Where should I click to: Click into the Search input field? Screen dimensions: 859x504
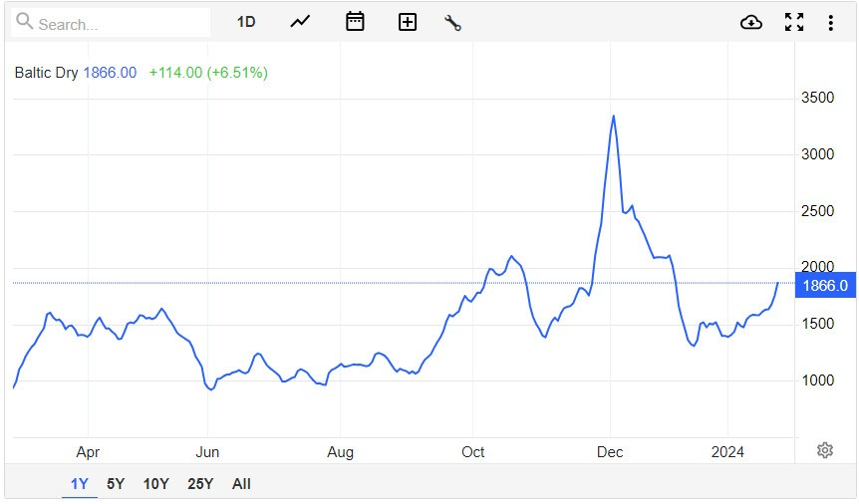pos(120,23)
